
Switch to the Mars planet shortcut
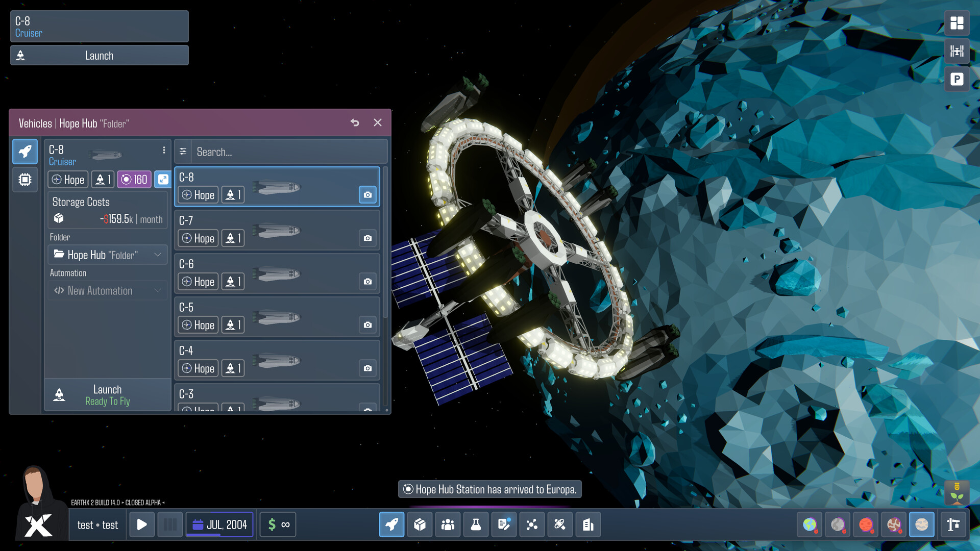pyautogui.click(x=866, y=524)
